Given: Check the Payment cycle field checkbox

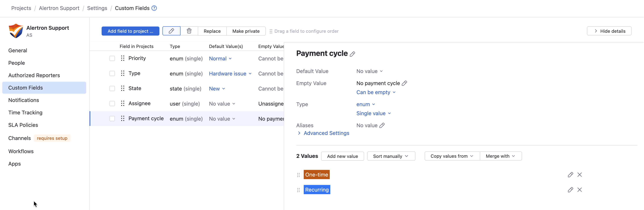Looking at the screenshot, I should pyautogui.click(x=112, y=119).
